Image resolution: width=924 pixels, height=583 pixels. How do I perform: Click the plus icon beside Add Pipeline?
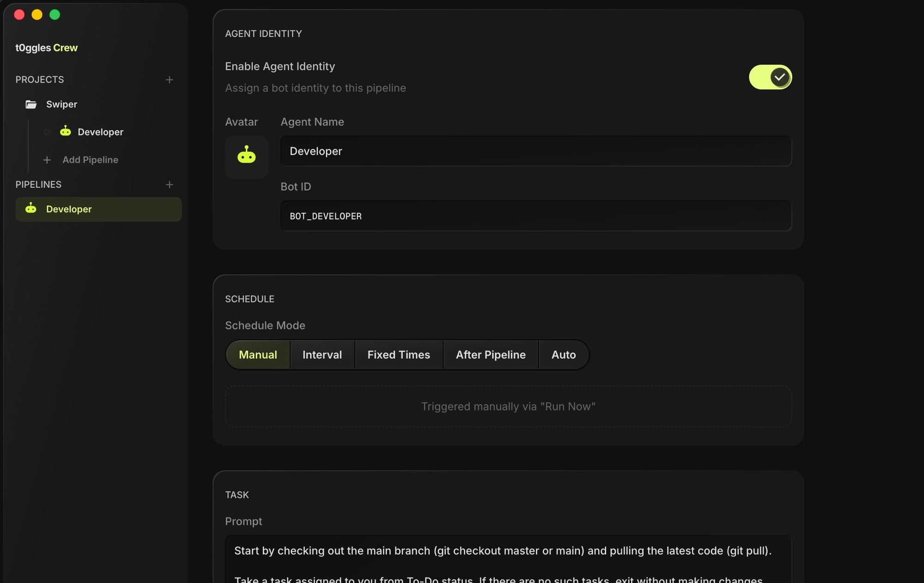(47, 160)
